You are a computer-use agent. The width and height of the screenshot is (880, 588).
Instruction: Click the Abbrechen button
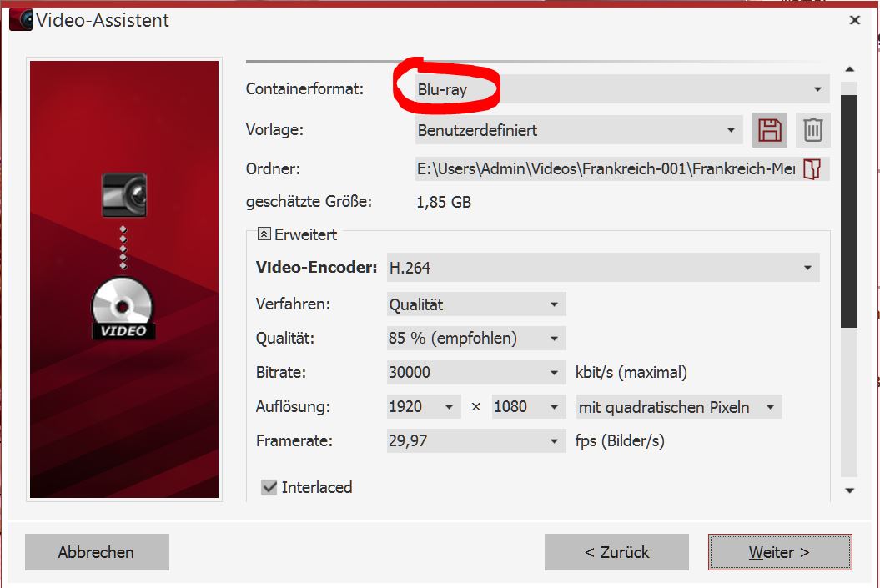(x=97, y=552)
